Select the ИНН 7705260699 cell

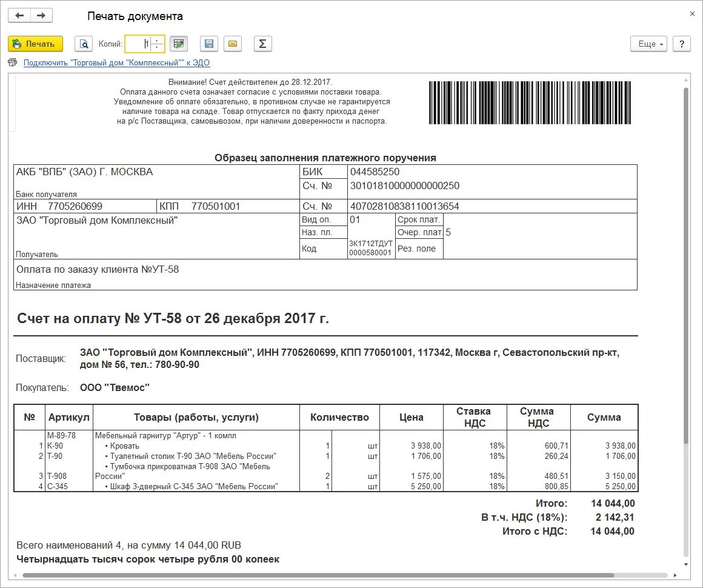85,206
